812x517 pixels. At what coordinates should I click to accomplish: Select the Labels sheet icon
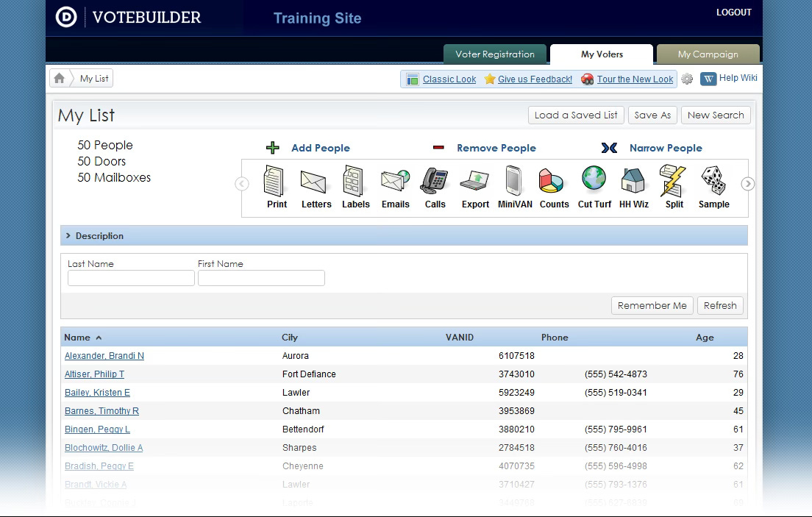pos(353,181)
